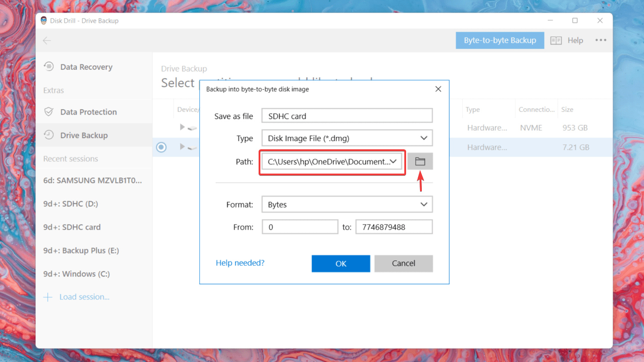Open recent session 9d+: SDHC (D:)
The image size is (644, 362).
pos(71,204)
